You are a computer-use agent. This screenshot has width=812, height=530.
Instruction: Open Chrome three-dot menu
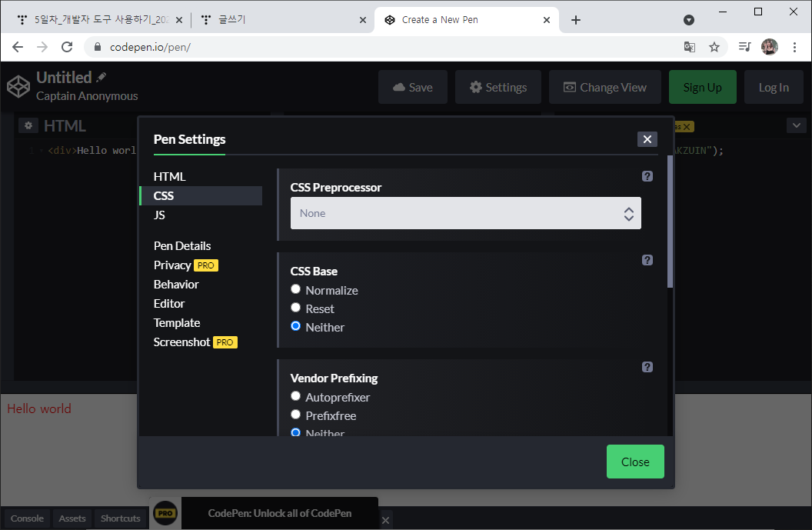794,47
